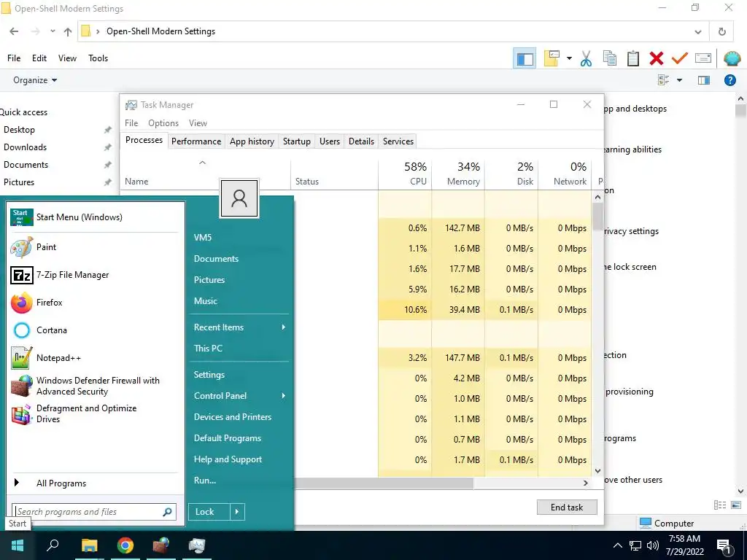747x560 pixels.
Task: Go up one folder level arrow
Action: [x=68, y=31]
